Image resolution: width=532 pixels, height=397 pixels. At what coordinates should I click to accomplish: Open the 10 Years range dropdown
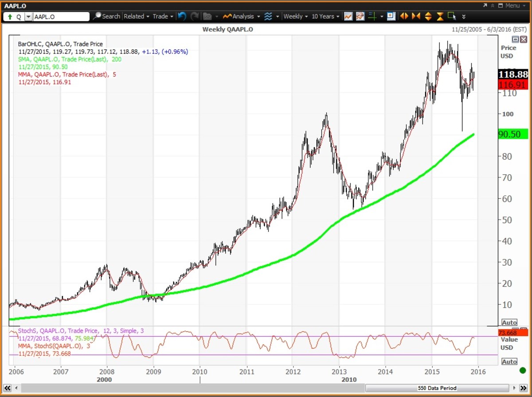[x=325, y=16]
